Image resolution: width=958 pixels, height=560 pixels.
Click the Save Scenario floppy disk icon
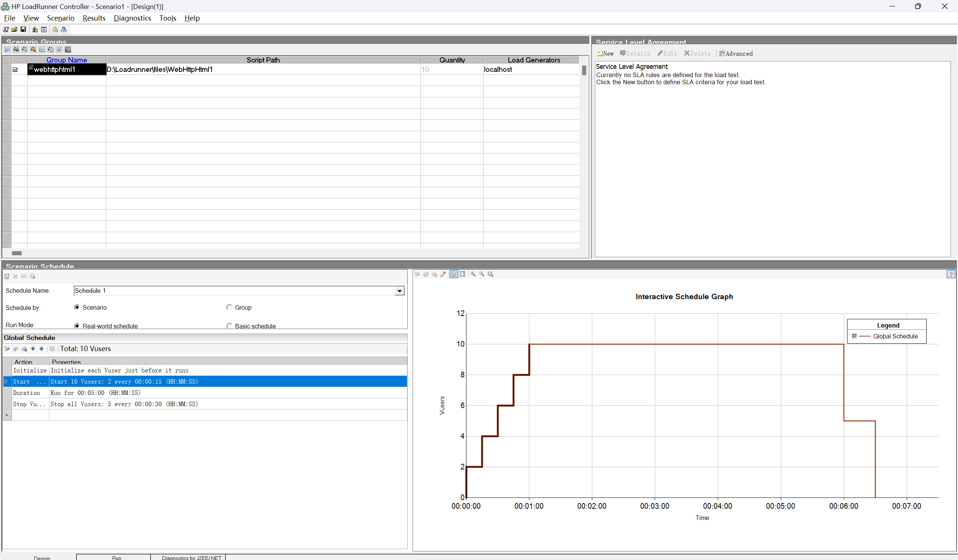click(x=23, y=30)
